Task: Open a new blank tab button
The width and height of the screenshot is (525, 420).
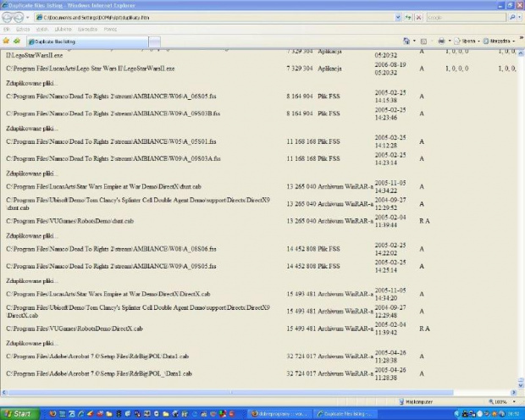Action: (x=154, y=41)
